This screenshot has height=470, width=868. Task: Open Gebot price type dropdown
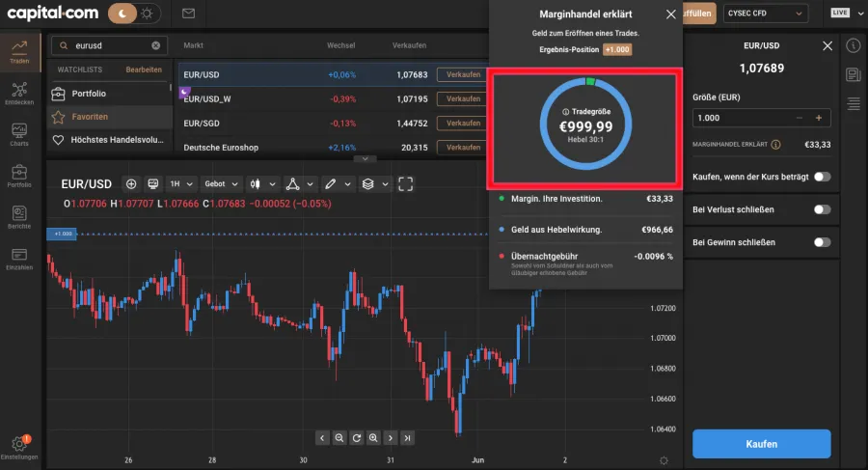[221, 184]
